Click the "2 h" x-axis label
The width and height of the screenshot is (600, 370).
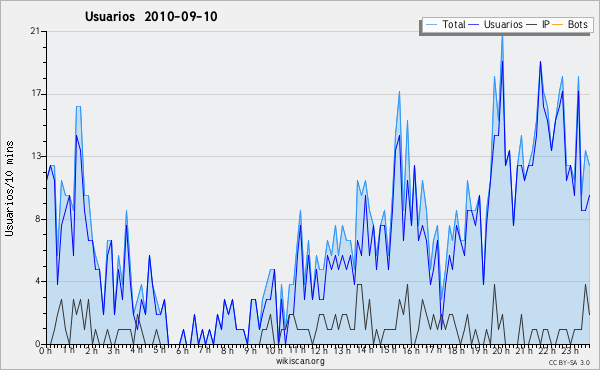91,351
